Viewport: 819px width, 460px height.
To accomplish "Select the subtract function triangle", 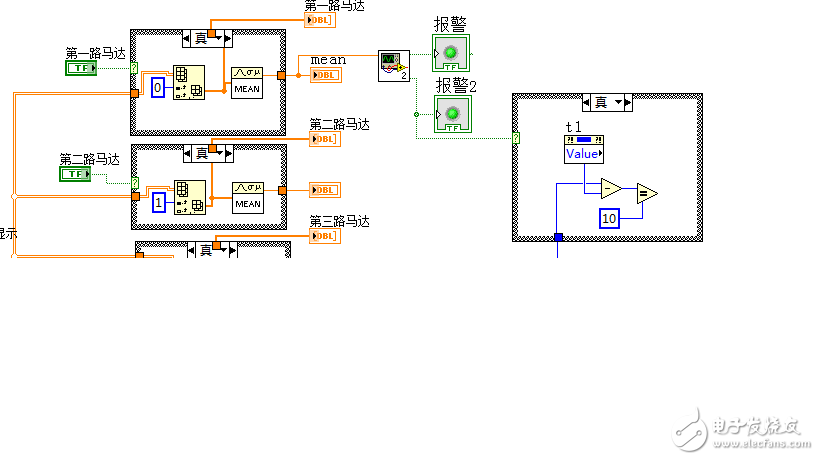I will point(611,188).
